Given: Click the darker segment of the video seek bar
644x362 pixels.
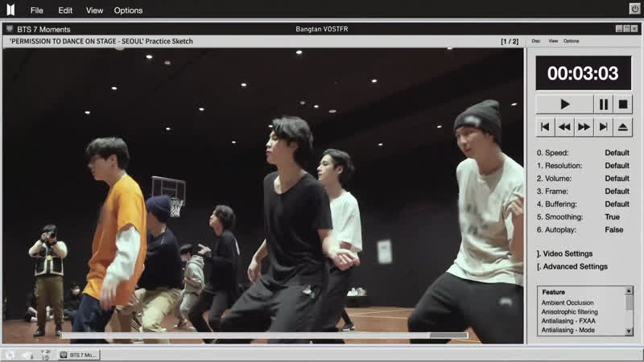Looking at the screenshot, I should [x=448, y=335].
